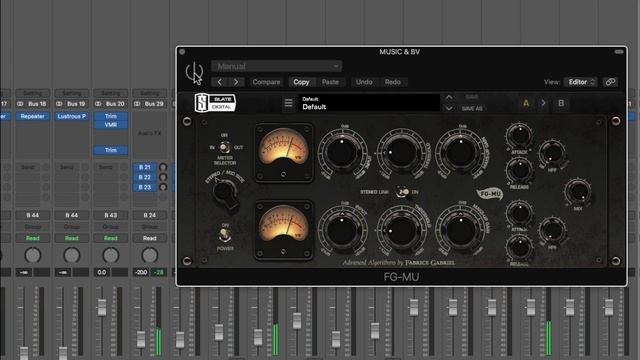Click the link icon in plugin header
The width and height of the screenshot is (640, 360).
coord(610,82)
